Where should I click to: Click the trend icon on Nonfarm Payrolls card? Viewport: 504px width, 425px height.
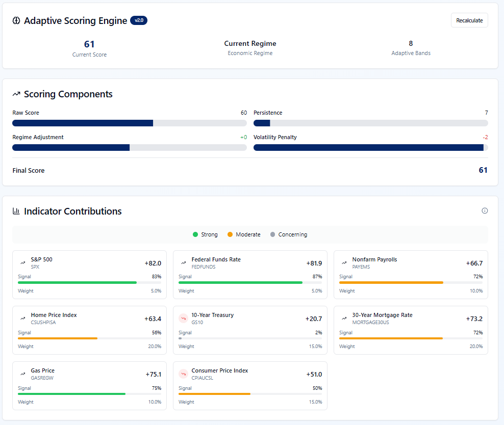point(344,263)
